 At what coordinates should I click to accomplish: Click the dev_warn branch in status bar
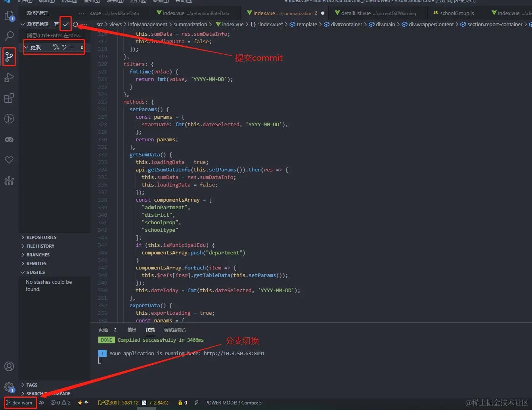[20, 402]
